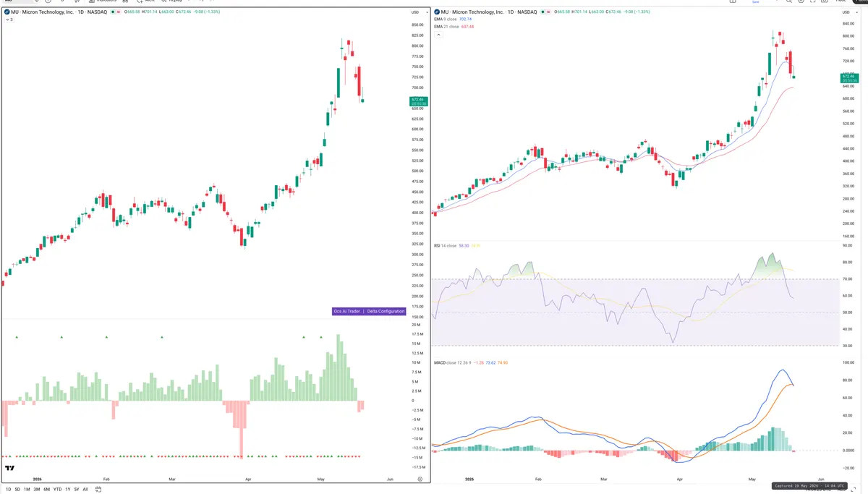The width and height of the screenshot is (868, 494).
Task: Select the YTD time range button
Action: [57, 489]
